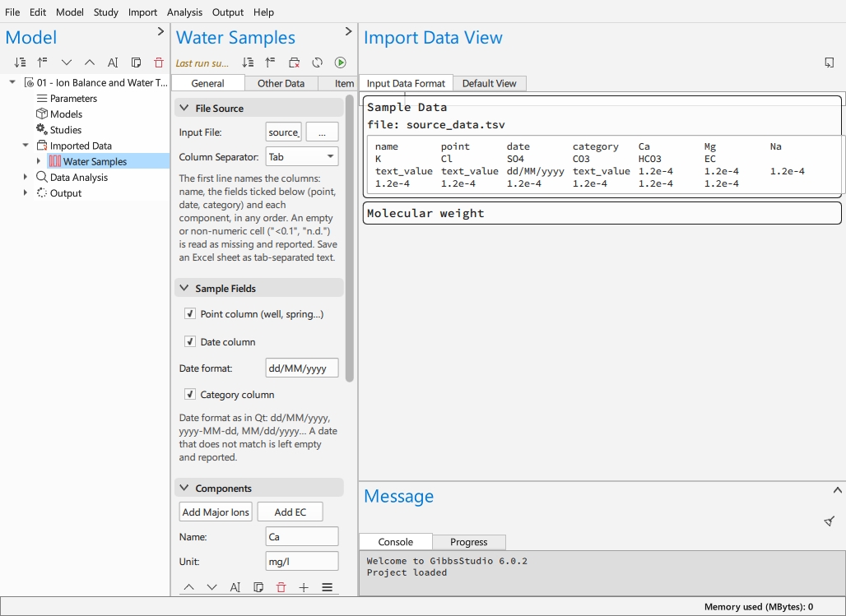846x616 pixels.
Task: Open the Analysis menu
Action: pos(184,12)
